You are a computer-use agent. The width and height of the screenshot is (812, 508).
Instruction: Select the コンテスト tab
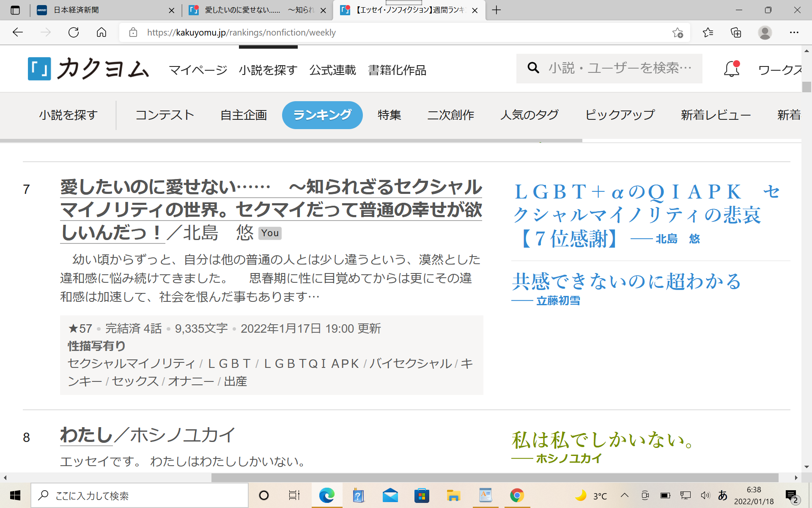pyautogui.click(x=165, y=115)
